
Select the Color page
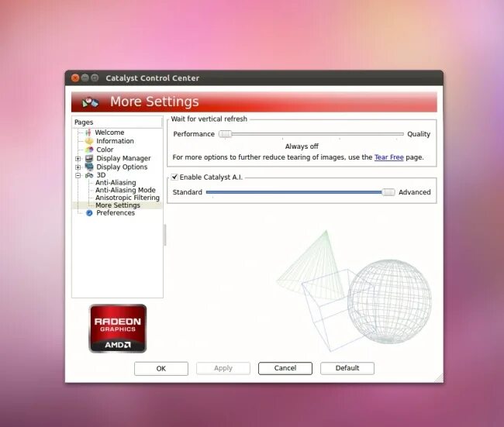click(105, 150)
